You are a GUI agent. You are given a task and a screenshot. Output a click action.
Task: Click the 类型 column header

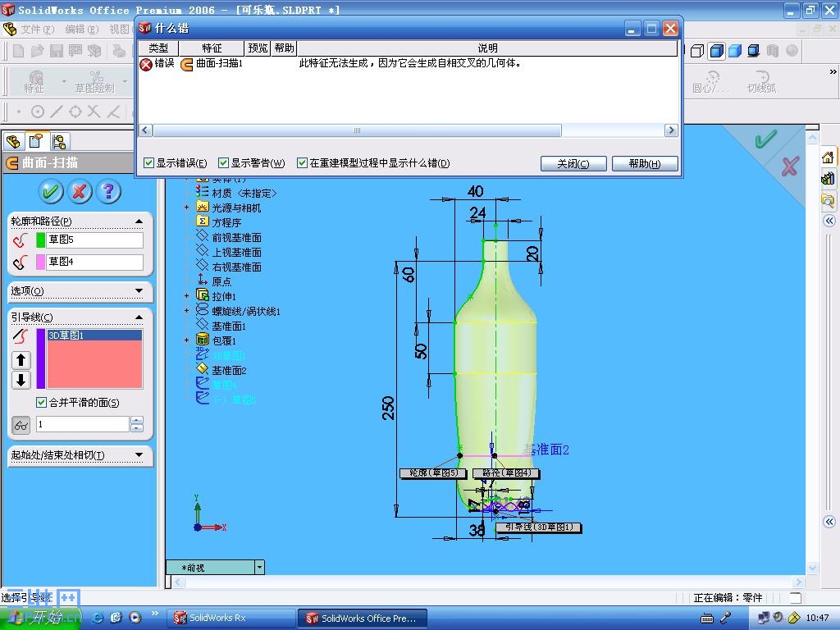click(158, 48)
